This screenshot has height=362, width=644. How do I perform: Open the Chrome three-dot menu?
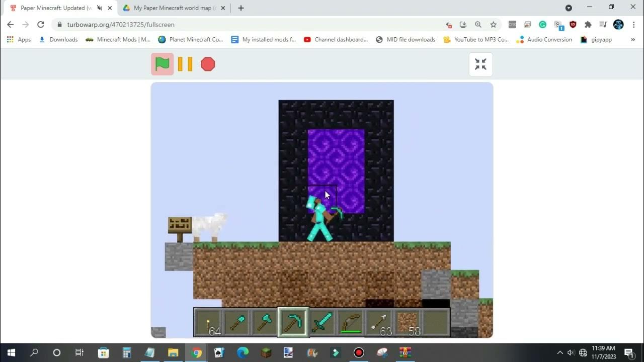tap(633, 25)
